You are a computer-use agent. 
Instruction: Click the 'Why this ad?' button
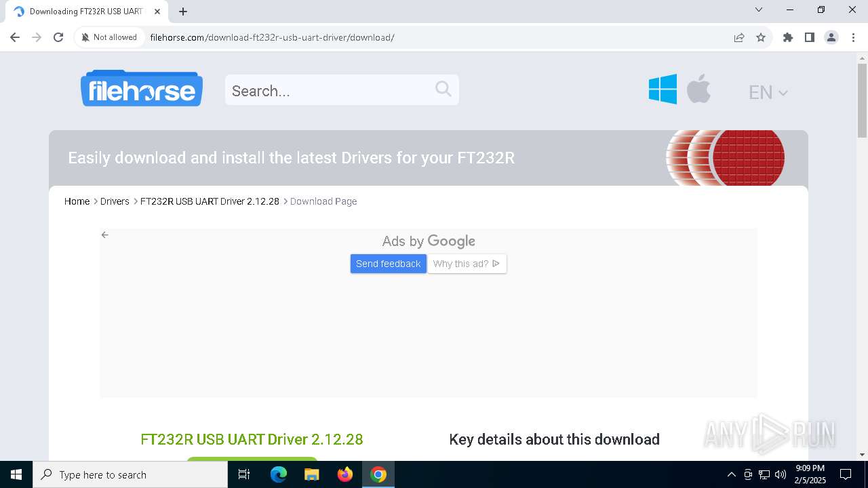click(467, 264)
